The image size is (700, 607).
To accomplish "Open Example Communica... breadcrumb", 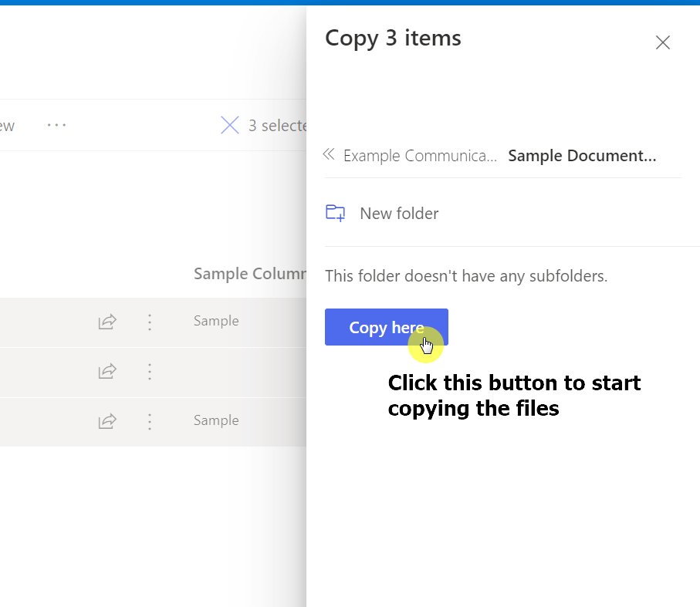I will pos(420,156).
